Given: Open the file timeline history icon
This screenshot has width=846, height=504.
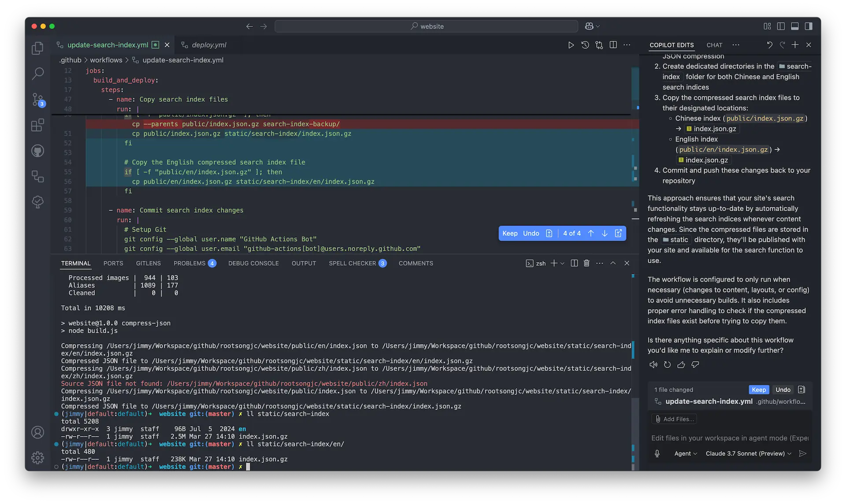Looking at the screenshot, I should pos(585,45).
